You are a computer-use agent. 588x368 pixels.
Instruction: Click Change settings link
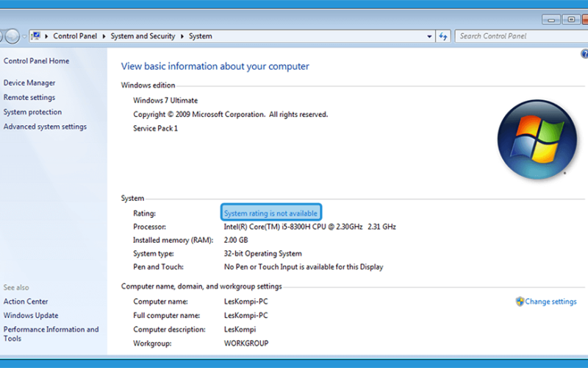coord(551,302)
